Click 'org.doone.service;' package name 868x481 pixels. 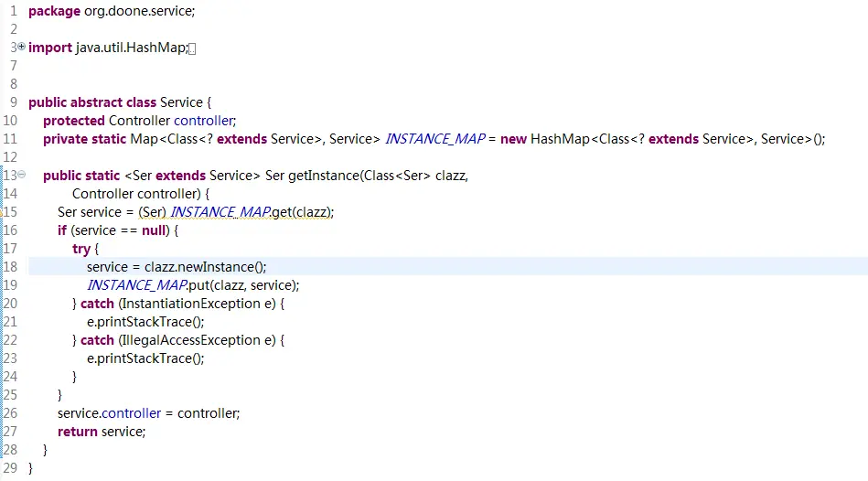click(x=140, y=11)
